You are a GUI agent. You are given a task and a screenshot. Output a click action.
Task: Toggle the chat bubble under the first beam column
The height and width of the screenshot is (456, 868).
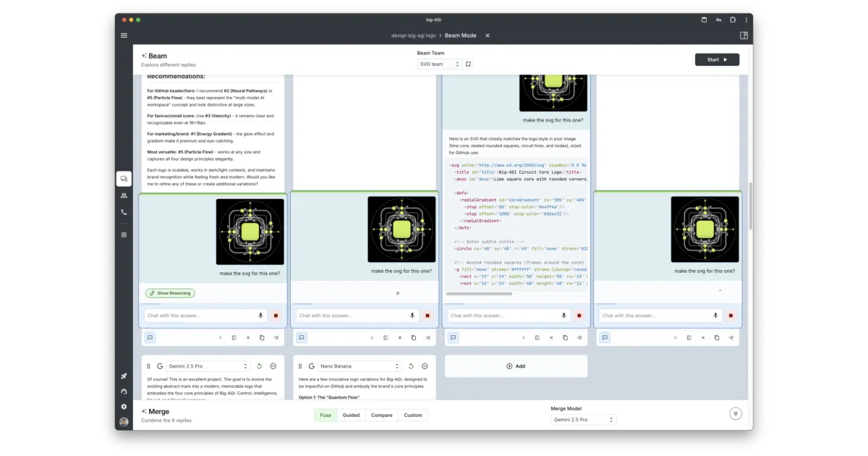[x=150, y=337]
